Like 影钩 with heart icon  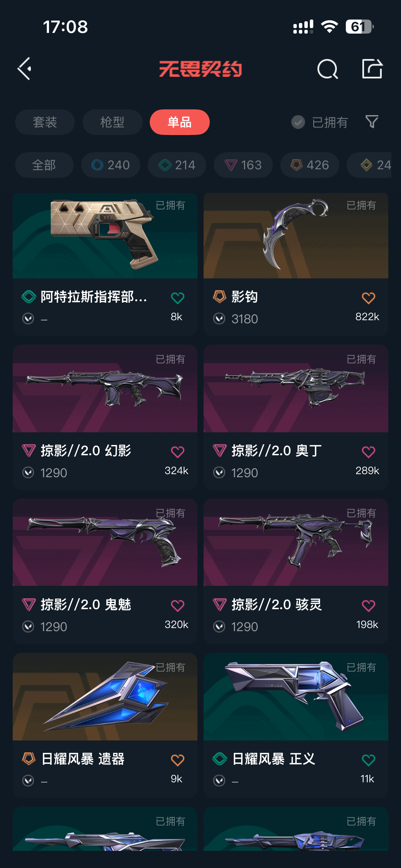pos(368,298)
